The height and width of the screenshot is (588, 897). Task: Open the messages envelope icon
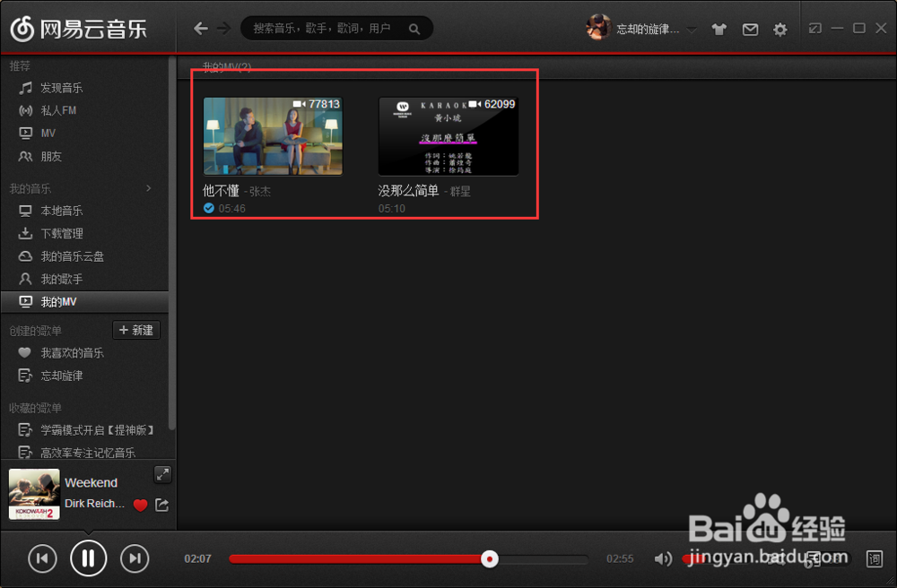point(750,30)
